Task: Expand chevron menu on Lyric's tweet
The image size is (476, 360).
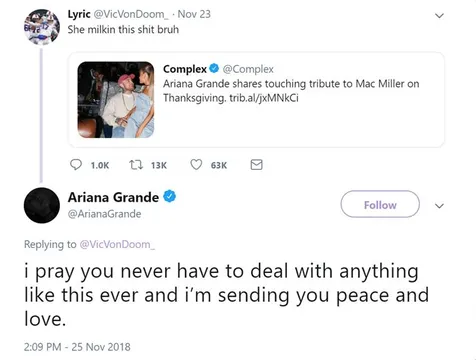Action: (440, 16)
